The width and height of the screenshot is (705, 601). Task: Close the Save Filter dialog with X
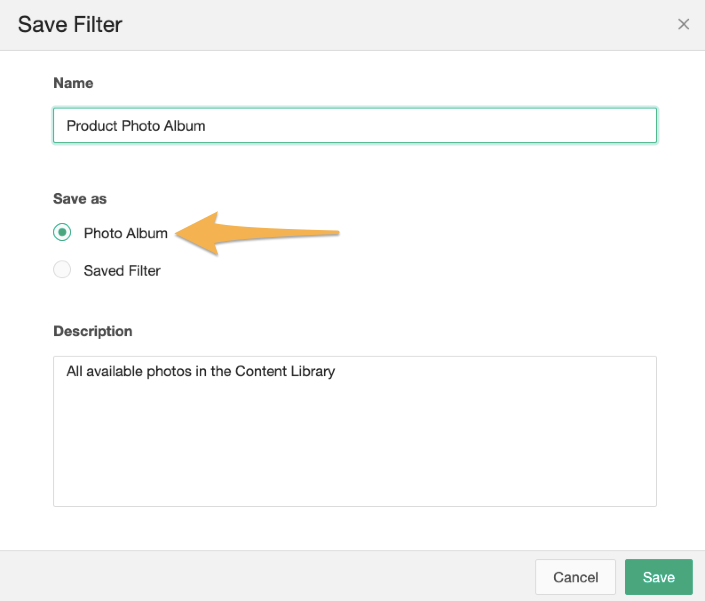pyautogui.click(x=683, y=24)
